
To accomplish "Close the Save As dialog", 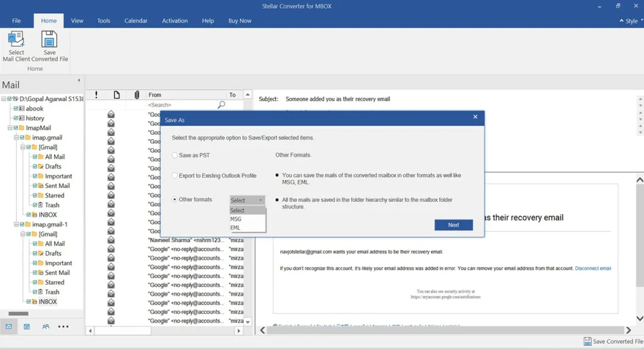I will [x=475, y=116].
